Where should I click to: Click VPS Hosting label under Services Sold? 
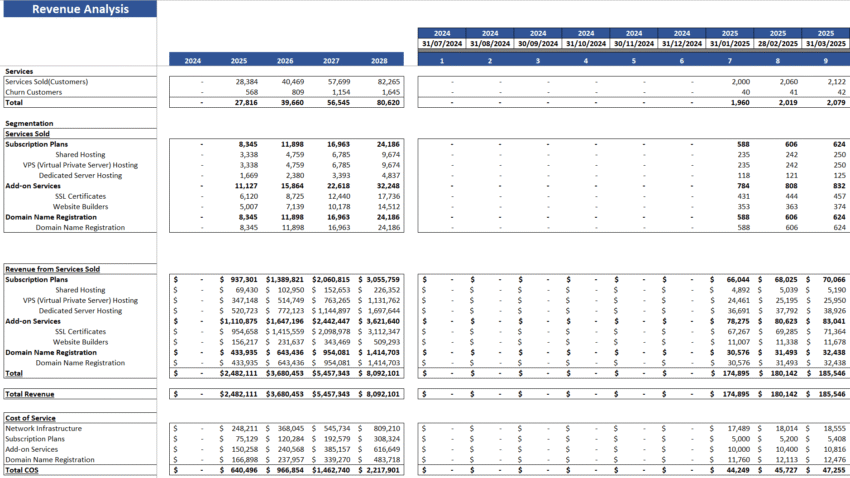click(x=80, y=165)
